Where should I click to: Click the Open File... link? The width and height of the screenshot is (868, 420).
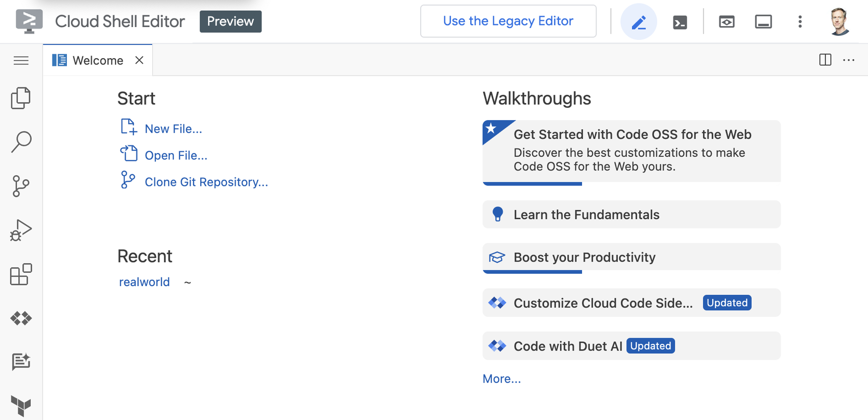click(x=176, y=155)
